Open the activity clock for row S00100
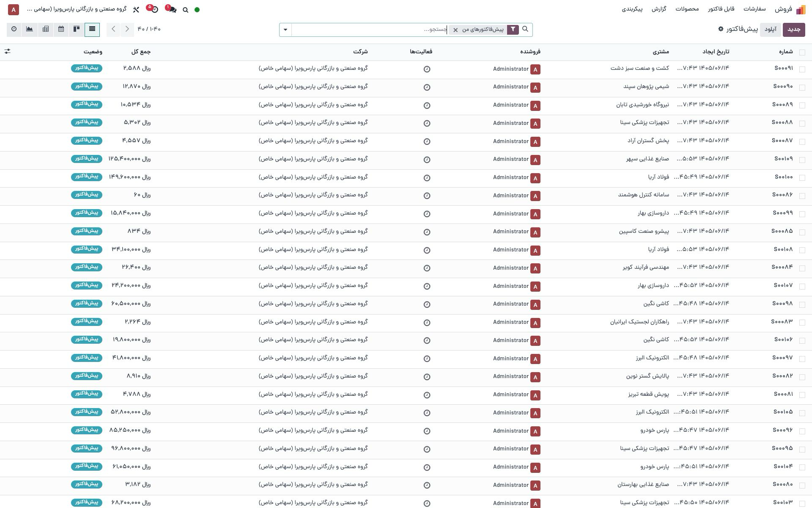Image resolution: width=812 pixels, height=508 pixels. pos(427,178)
